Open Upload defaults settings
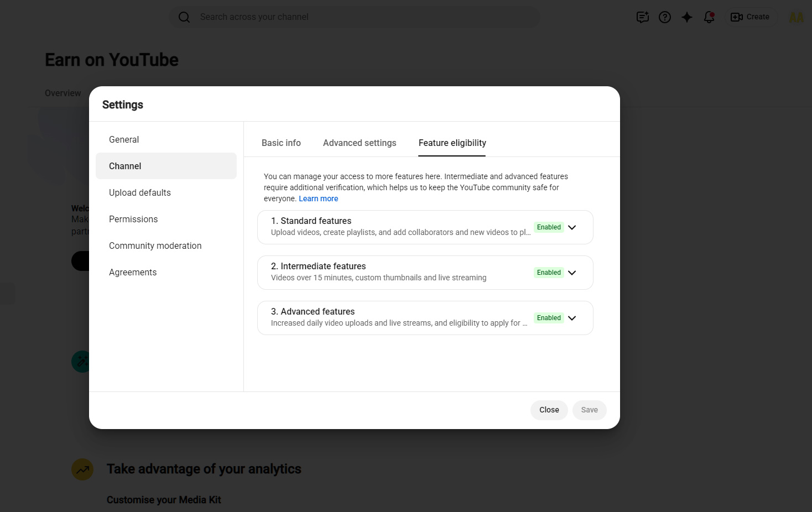Screen dimensions: 812x512 pos(166,192)
